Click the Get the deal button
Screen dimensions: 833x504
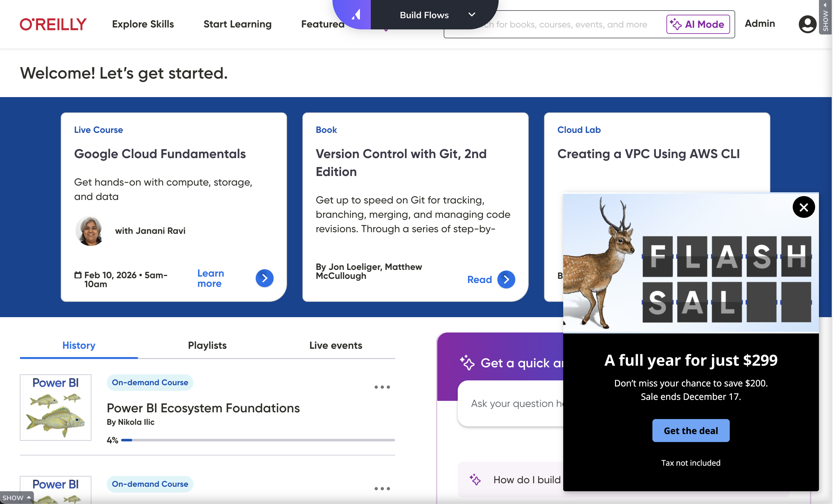[x=691, y=430]
